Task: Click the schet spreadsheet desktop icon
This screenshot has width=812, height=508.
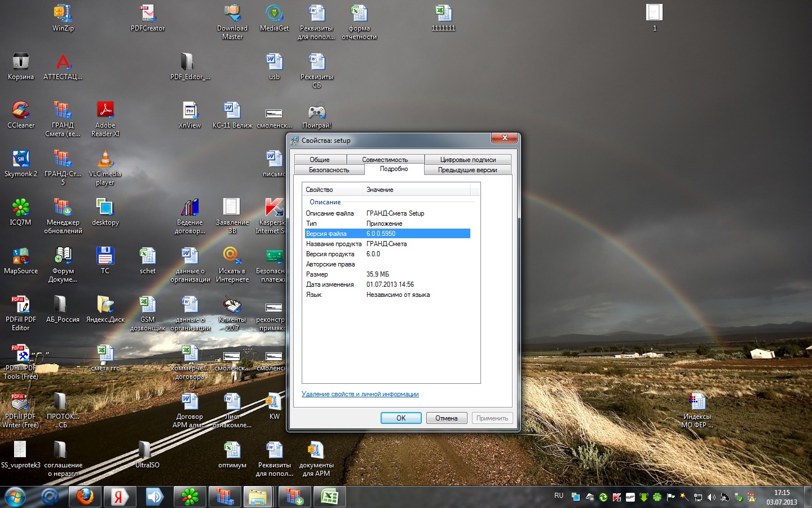Action: pos(148,260)
